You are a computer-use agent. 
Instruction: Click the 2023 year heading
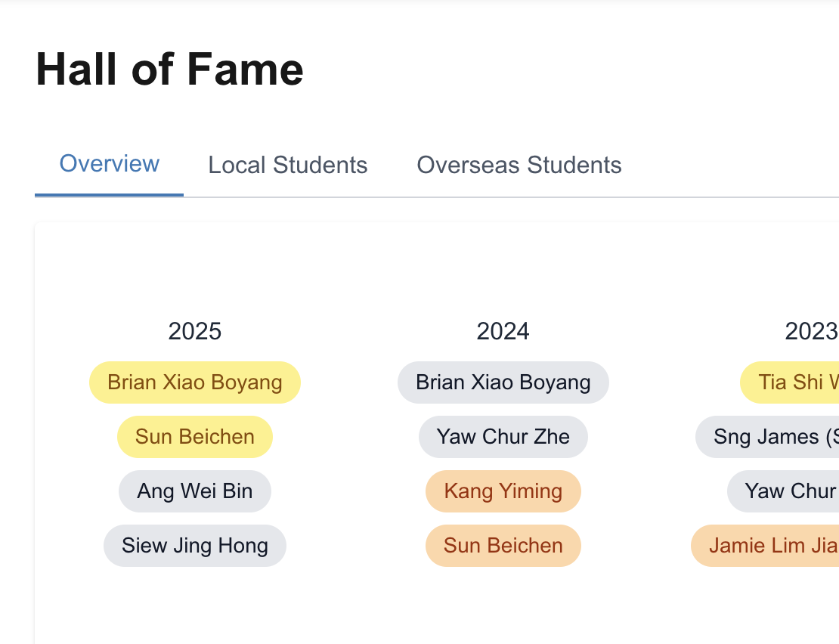811,331
